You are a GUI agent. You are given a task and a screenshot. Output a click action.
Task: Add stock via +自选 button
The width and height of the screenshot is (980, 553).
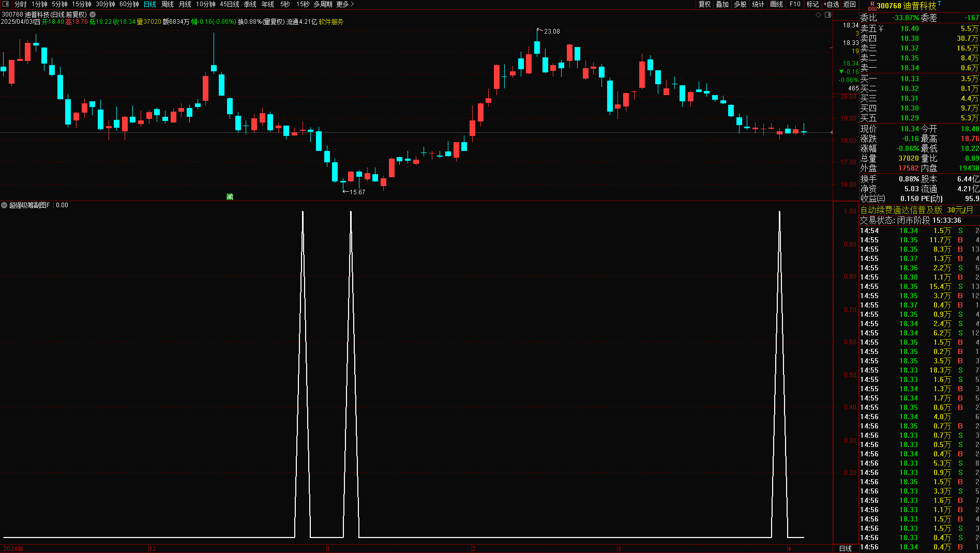[x=831, y=4]
